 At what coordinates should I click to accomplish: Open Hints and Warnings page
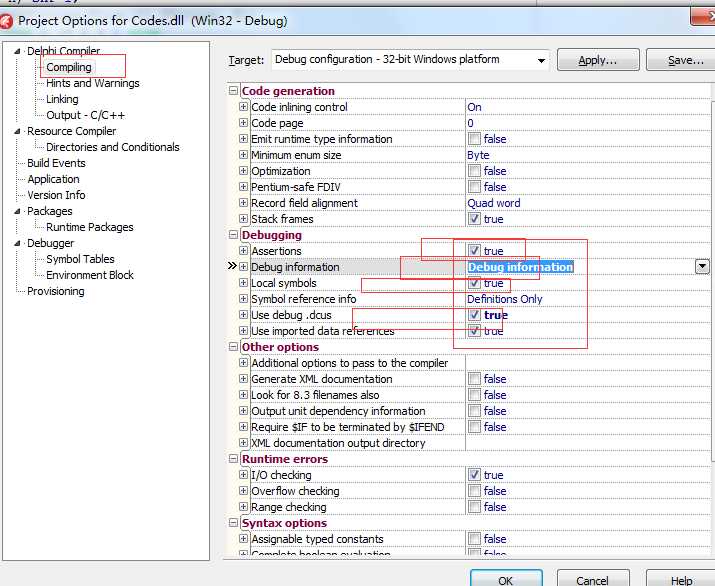click(x=93, y=83)
